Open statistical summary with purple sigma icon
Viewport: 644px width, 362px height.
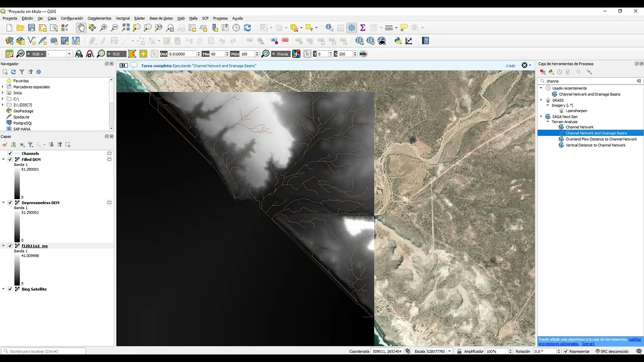[362, 28]
